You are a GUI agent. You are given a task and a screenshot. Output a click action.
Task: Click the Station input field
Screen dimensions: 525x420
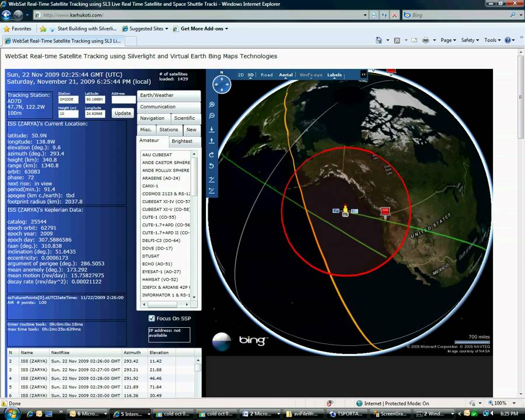click(68, 100)
